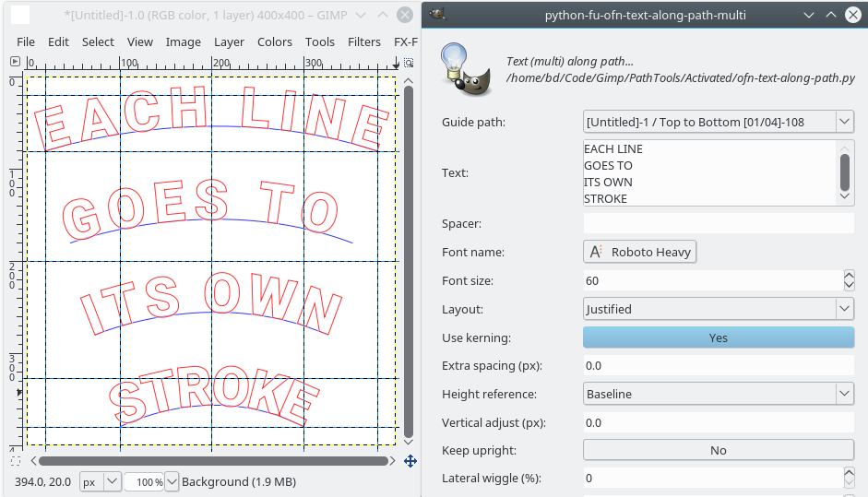The height and width of the screenshot is (497, 868).
Task: Click the GOES TO text row
Action: pos(608,165)
